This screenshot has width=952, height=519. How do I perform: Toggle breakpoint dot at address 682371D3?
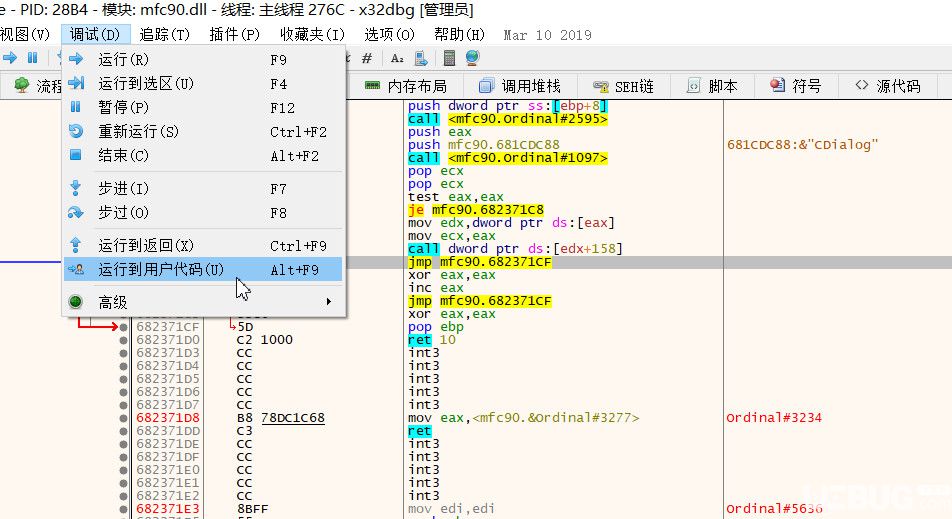pyautogui.click(x=123, y=353)
